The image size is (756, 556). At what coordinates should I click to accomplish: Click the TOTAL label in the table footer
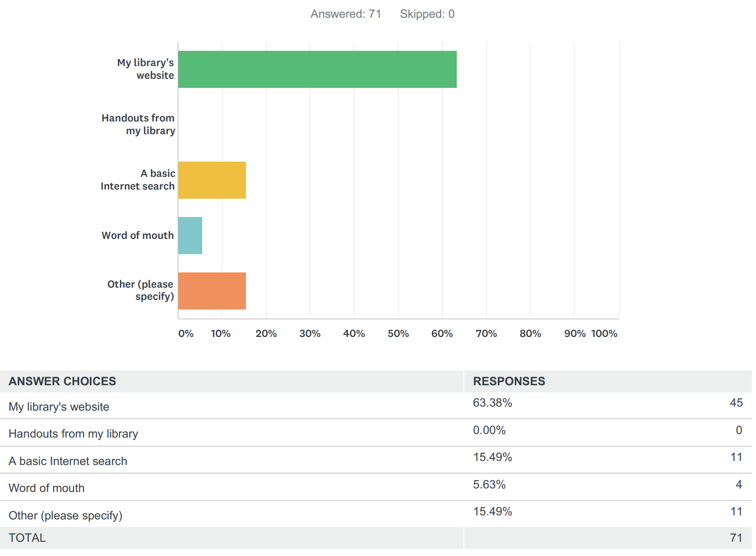pyautogui.click(x=27, y=538)
